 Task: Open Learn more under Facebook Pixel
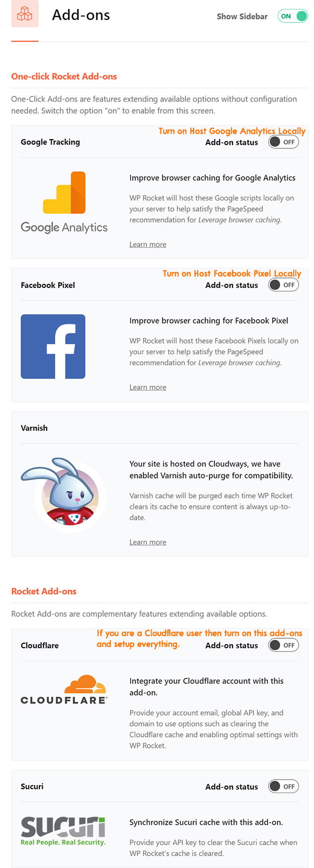pos(148,387)
